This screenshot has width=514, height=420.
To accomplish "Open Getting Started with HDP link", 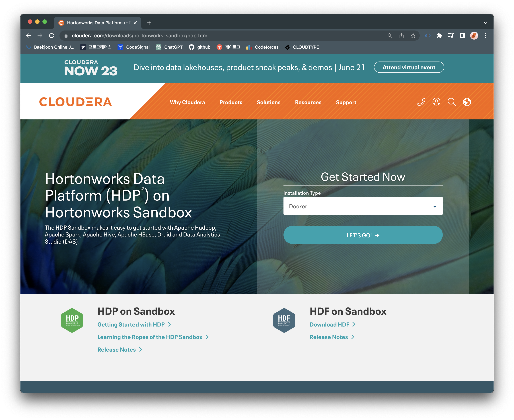I will pos(134,325).
